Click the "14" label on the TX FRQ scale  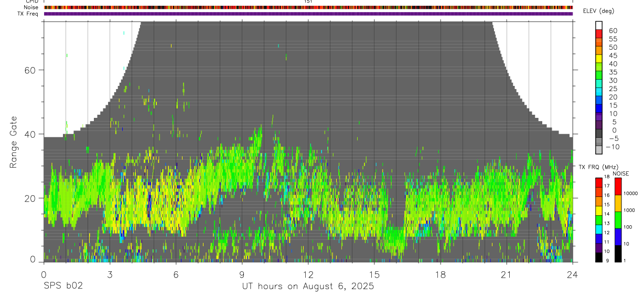click(607, 214)
